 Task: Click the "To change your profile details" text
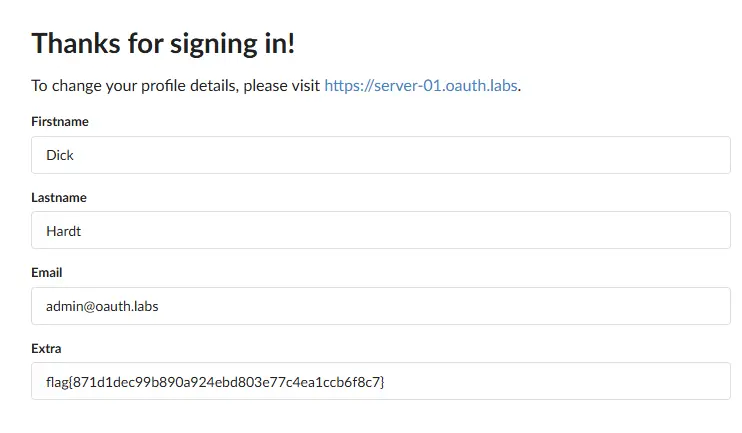pos(130,85)
